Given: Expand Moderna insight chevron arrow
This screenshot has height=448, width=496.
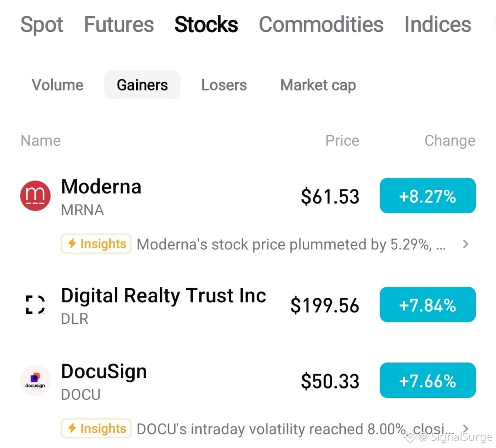Looking at the screenshot, I should coord(465,244).
